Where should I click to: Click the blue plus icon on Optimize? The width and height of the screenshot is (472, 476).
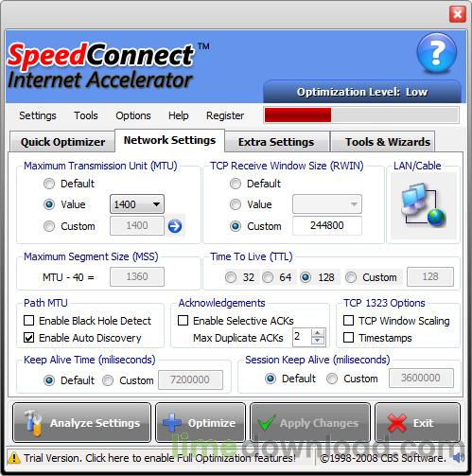tap(172, 423)
